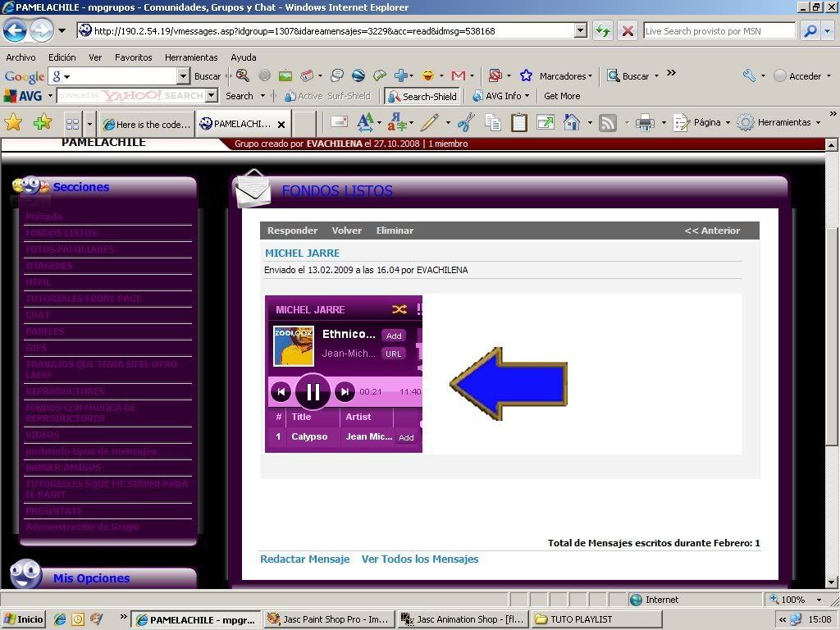Click the Inicio start button
The height and width of the screenshot is (630, 840).
point(23,619)
